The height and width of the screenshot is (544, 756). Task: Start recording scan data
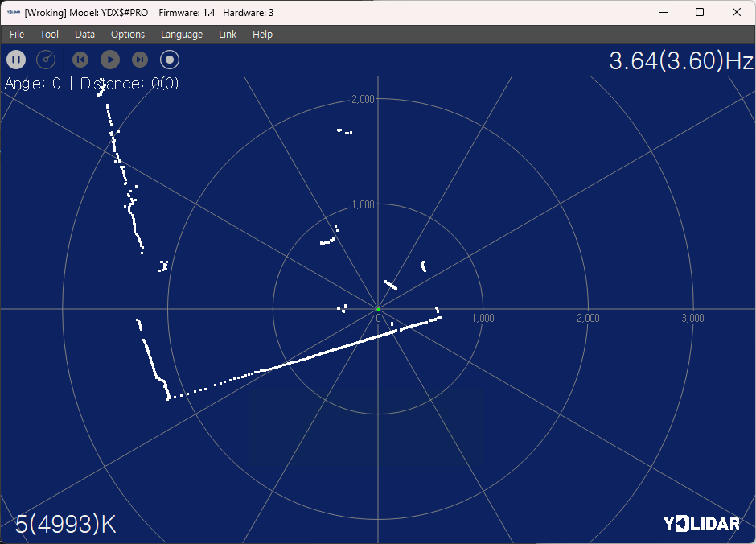point(169,60)
